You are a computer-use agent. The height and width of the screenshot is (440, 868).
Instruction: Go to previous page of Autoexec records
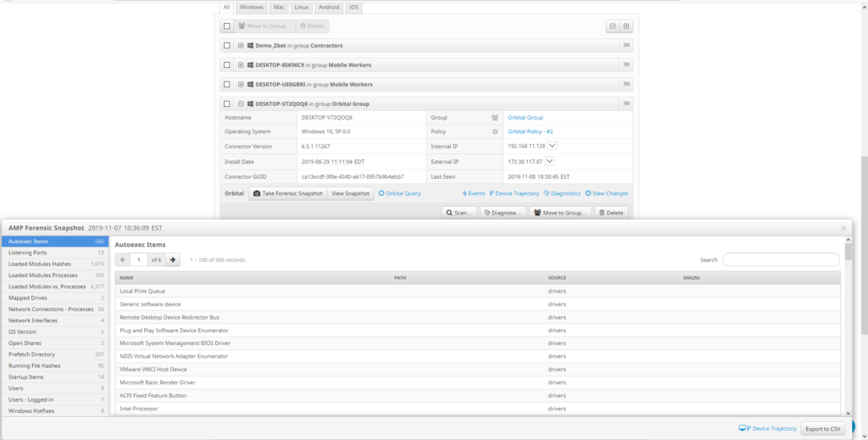point(123,259)
